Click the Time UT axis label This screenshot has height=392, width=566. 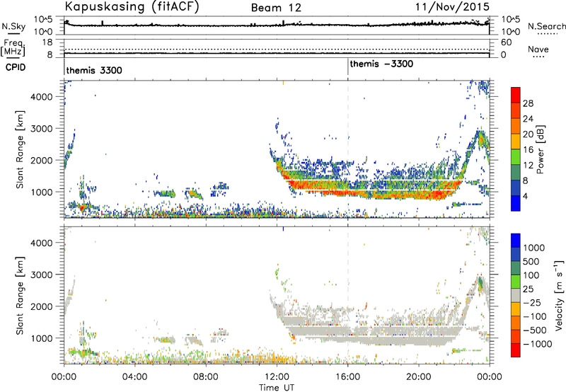point(277,387)
